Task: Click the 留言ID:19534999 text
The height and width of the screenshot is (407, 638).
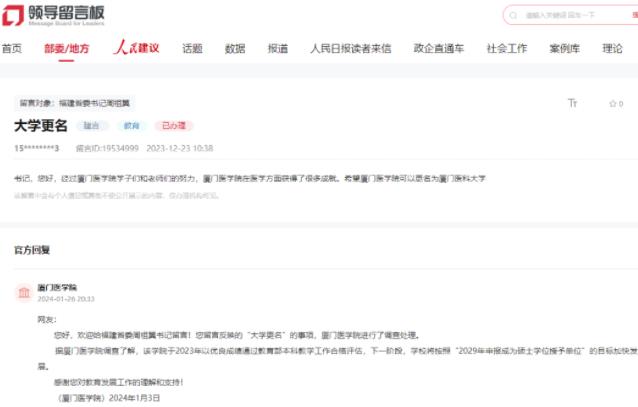Action: click(107, 148)
